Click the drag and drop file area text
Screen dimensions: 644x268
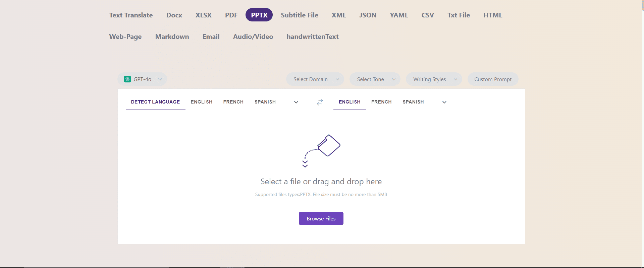tap(321, 182)
